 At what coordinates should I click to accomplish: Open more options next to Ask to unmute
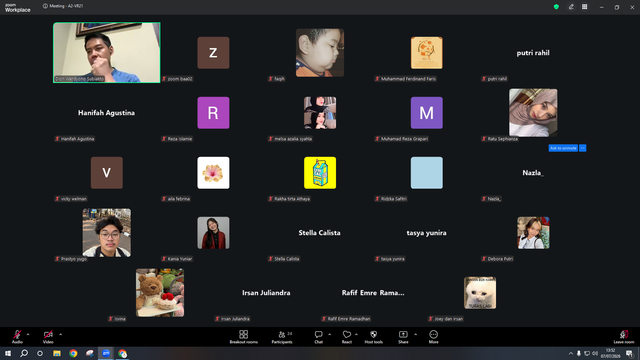(x=582, y=148)
